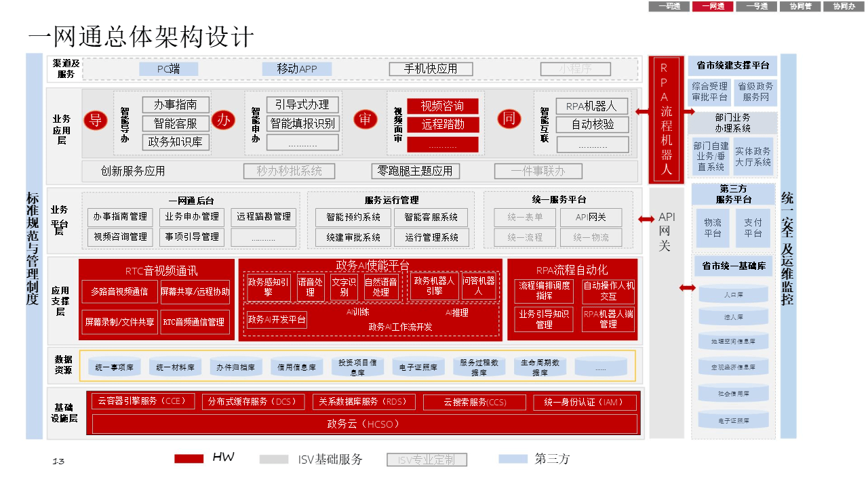Click the slide title 一网通总体架构设计

point(141,36)
